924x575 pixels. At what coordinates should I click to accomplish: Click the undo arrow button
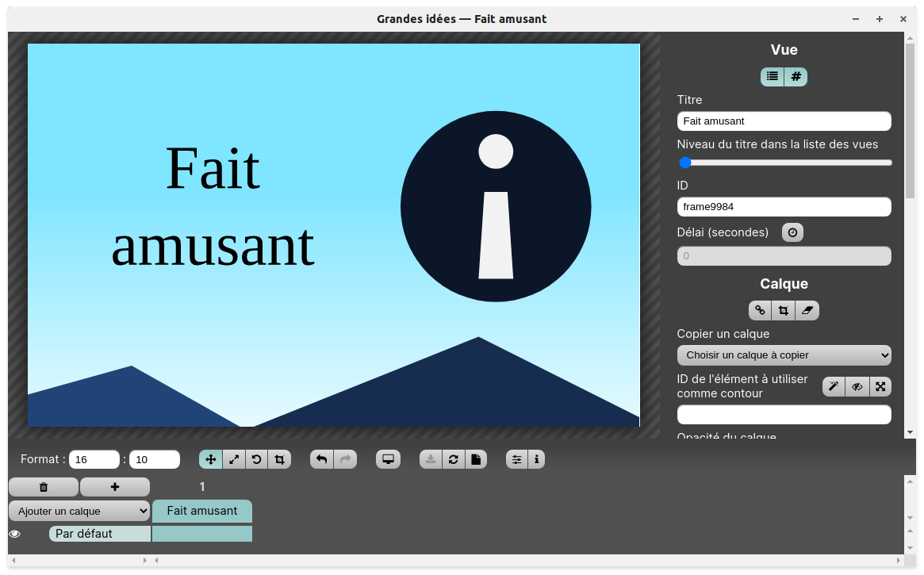click(321, 459)
